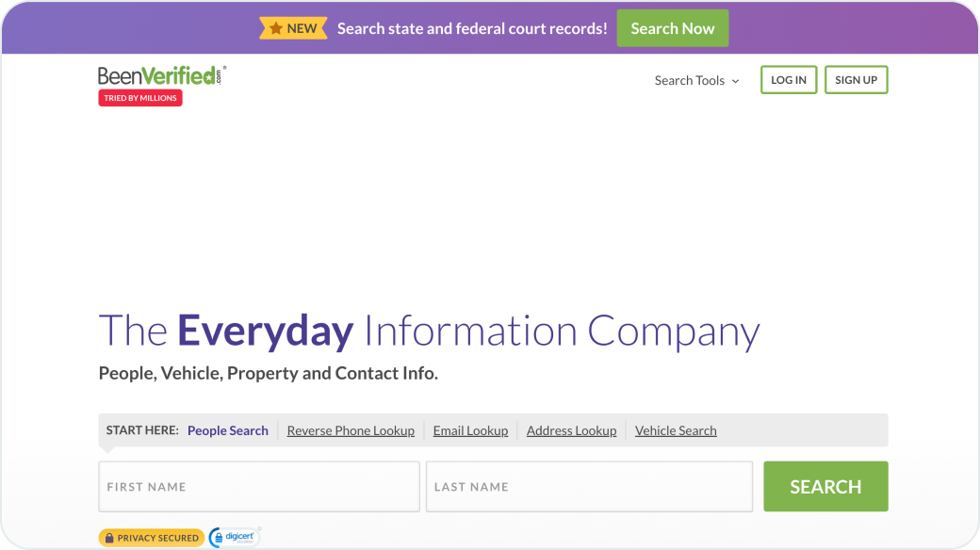The width and height of the screenshot is (980, 550).
Task: Click the yellow Privacy Secured badge
Action: click(x=151, y=537)
